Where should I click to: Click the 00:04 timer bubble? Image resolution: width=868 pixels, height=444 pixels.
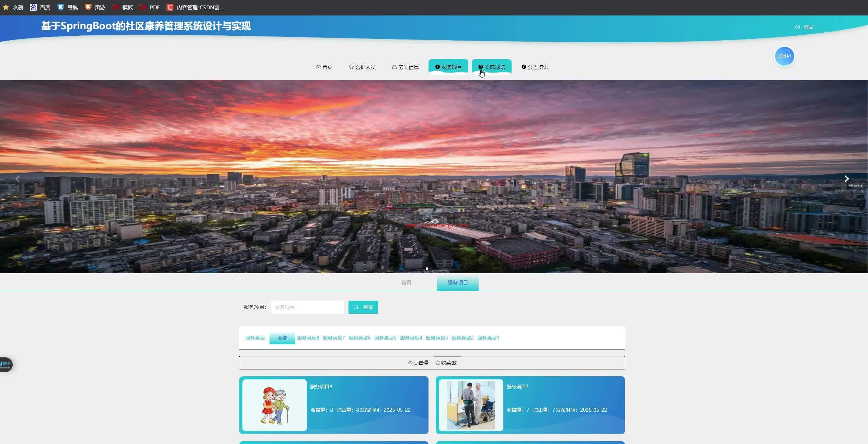[784, 56]
